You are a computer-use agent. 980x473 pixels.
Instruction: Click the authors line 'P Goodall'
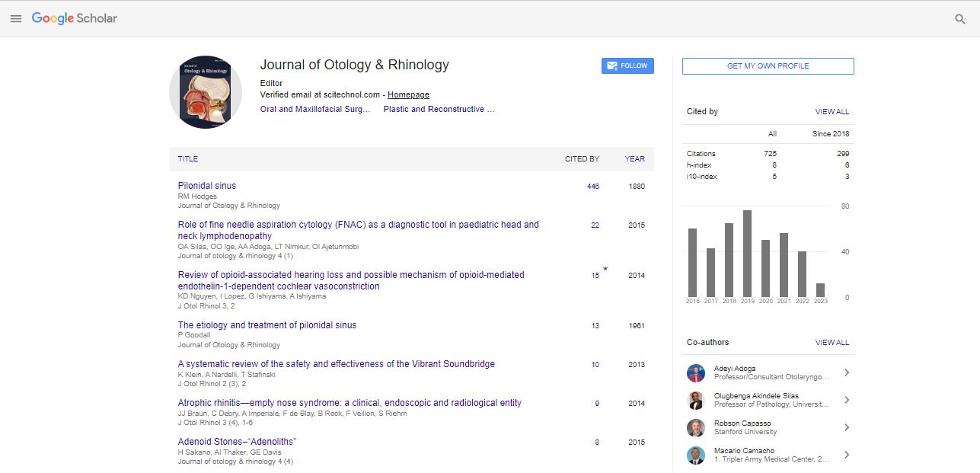click(193, 336)
